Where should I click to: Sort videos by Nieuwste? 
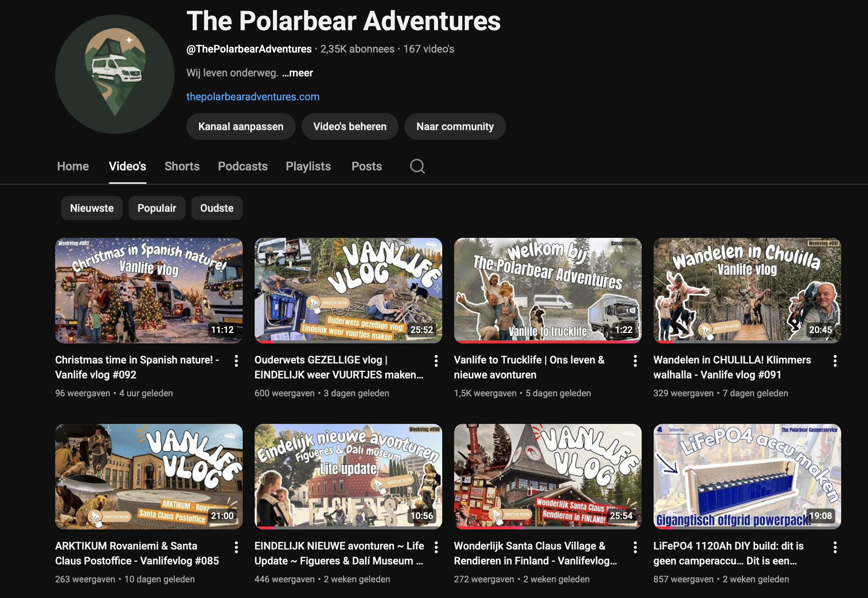coord(92,208)
